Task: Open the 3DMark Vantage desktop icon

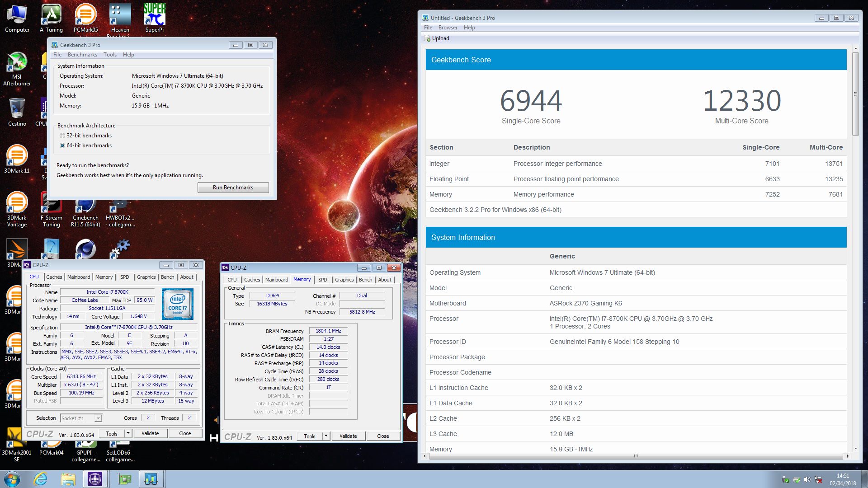Action: click(x=17, y=209)
